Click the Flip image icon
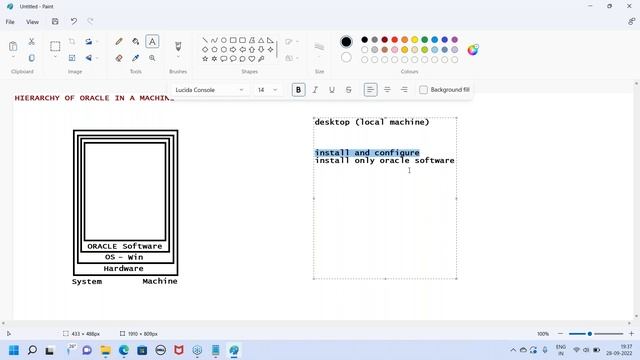This screenshot has width=640, height=360. (89, 58)
